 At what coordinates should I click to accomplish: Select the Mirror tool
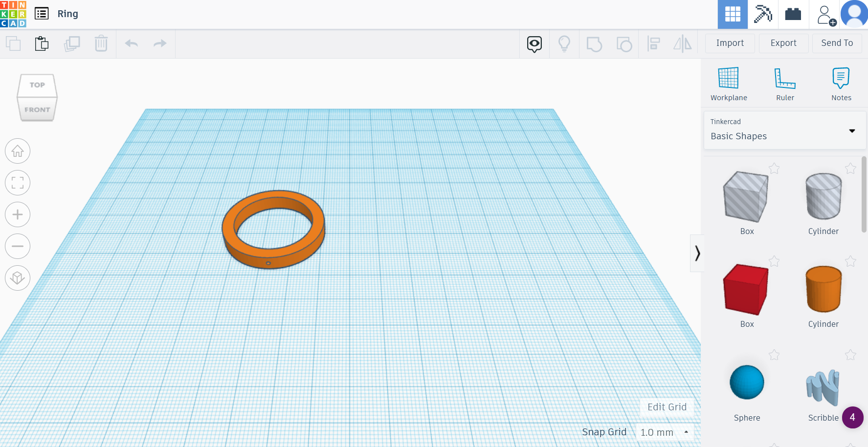(683, 43)
